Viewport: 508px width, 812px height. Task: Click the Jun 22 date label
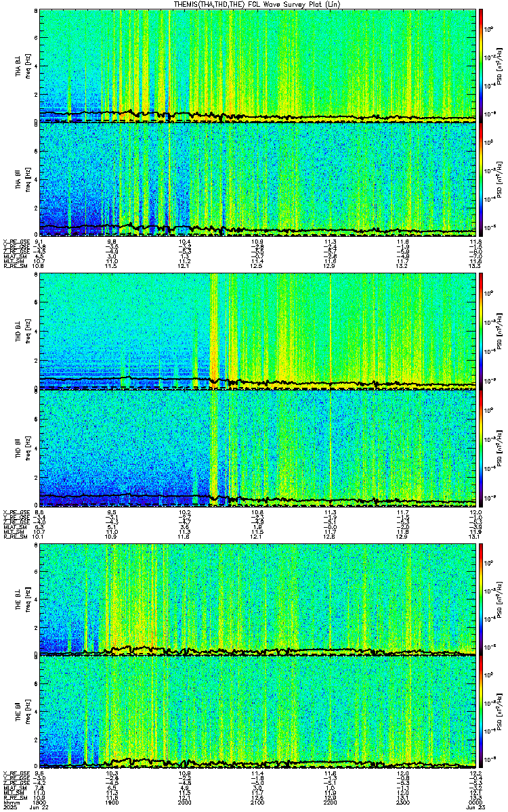(39, 807)
